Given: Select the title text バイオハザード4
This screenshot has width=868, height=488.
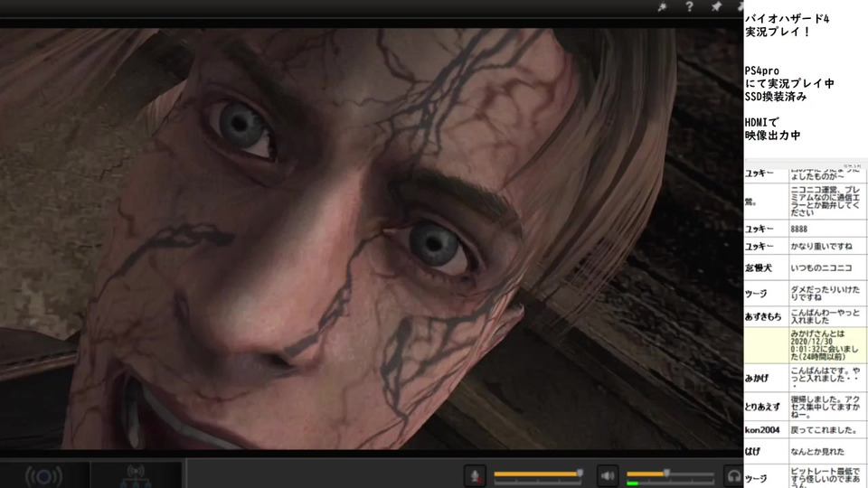Looking at the screenshot, I should click(x=787, y=19).
